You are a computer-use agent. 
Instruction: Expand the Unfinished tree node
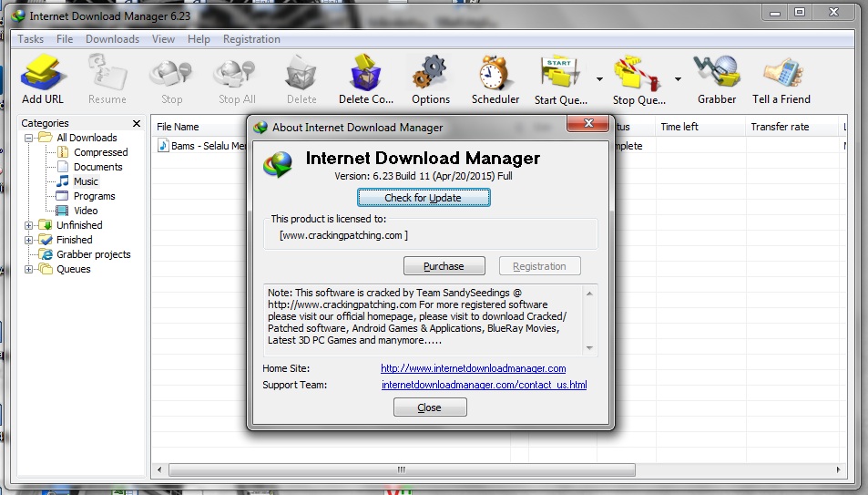click(x=28, y=225)
